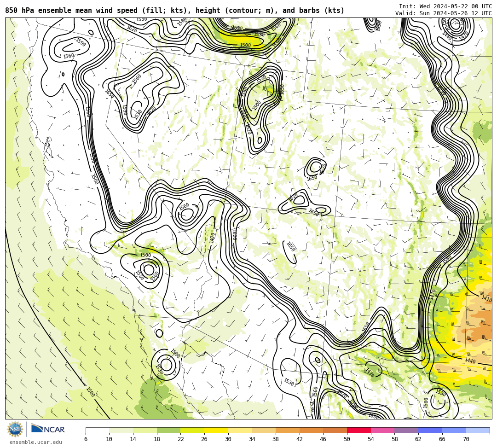
Task: Pick the white 6–10 kts colorbar swatch
Action: 97,430
